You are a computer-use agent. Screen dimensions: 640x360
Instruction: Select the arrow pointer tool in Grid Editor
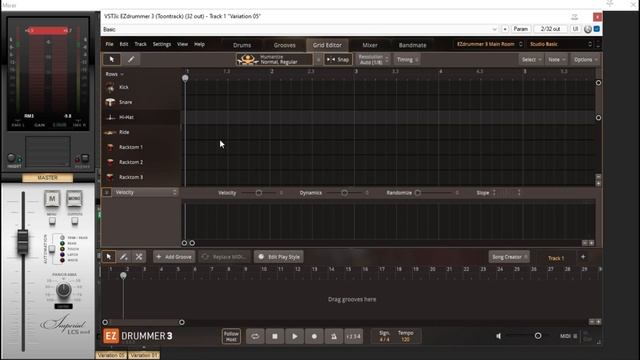(x=111, y=60)
